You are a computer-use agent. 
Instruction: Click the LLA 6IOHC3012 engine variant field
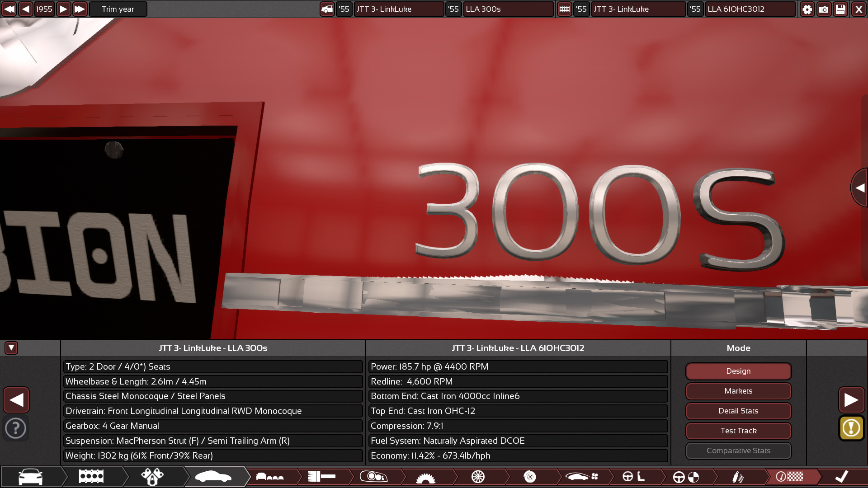(750, 9)
